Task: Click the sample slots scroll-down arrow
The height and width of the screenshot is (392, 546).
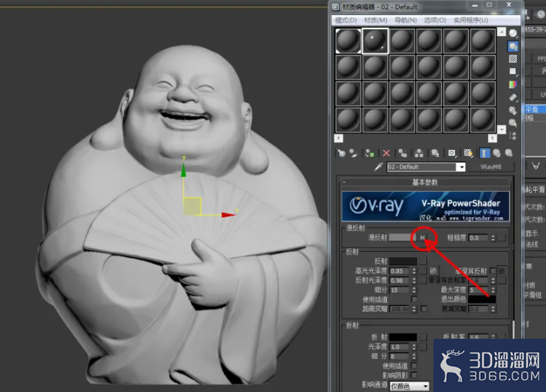Action: point(502,130)
